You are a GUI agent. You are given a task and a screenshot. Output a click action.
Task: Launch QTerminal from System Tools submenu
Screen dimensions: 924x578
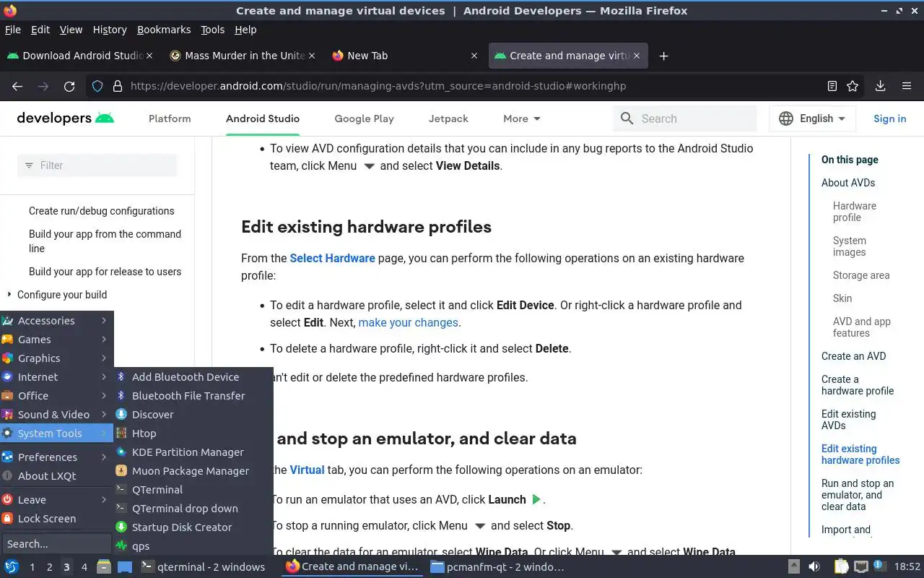[193, 490]
